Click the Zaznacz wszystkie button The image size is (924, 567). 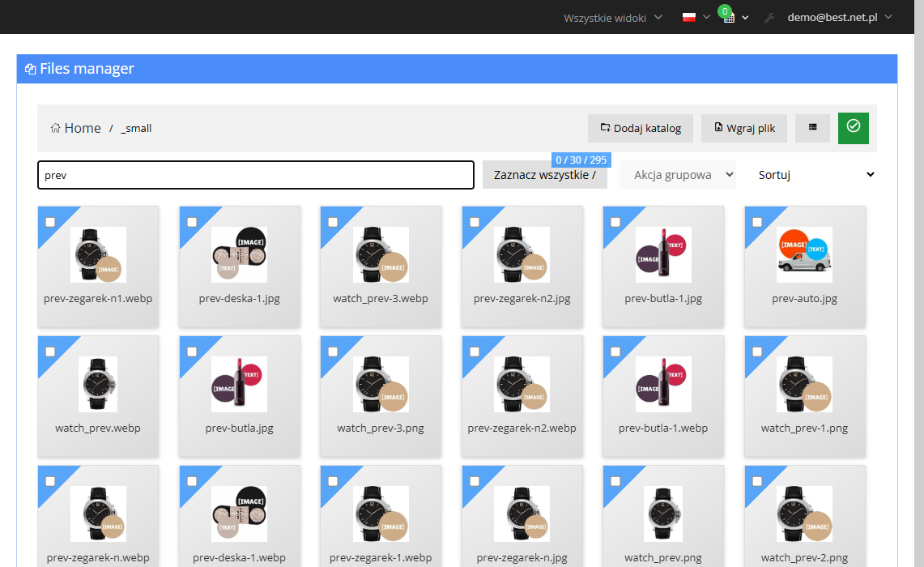tap(545, 174)
